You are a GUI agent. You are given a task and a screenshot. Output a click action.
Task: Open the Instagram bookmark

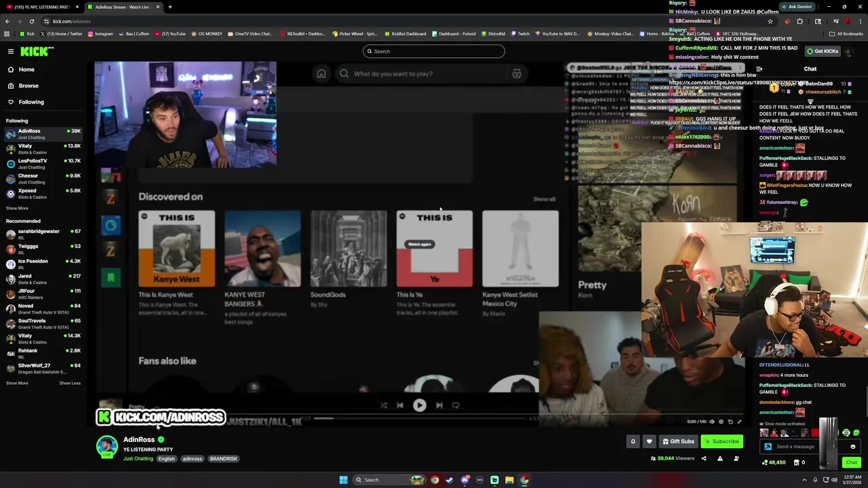(x=100, y=33)
